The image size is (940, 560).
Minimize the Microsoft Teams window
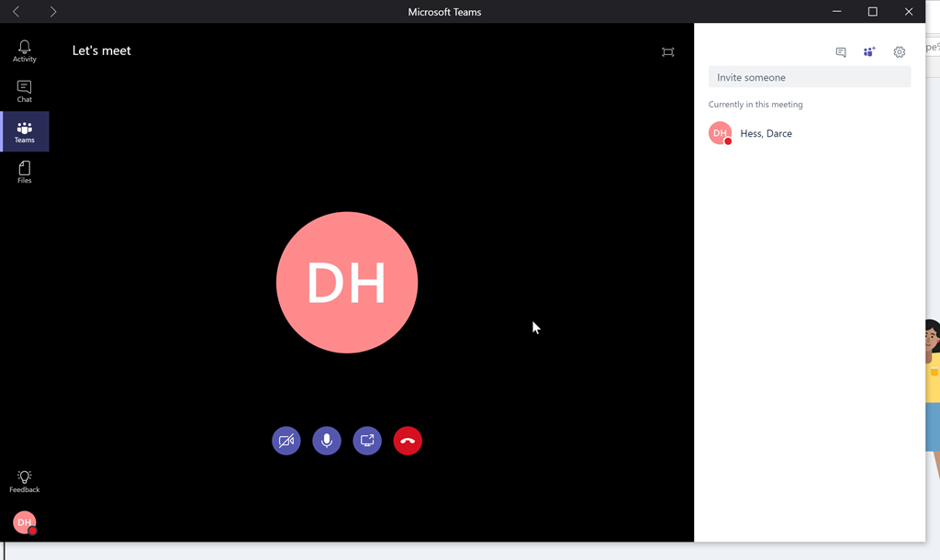(837, 11)
